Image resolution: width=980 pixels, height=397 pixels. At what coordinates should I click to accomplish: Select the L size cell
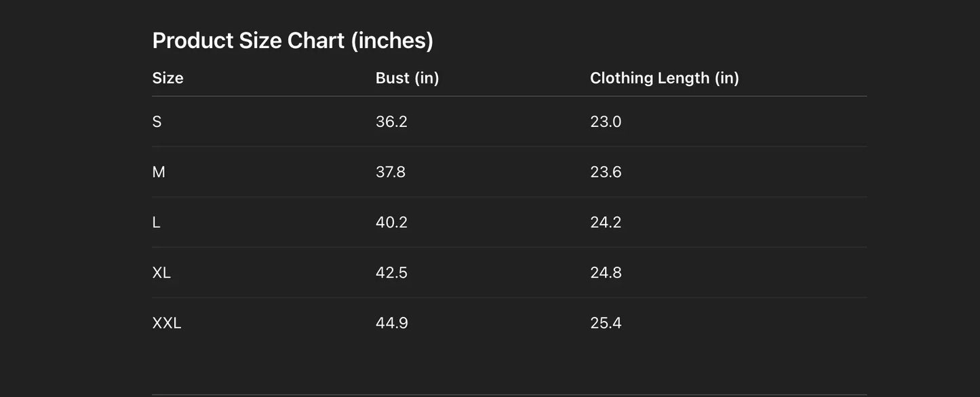(156, 222)
